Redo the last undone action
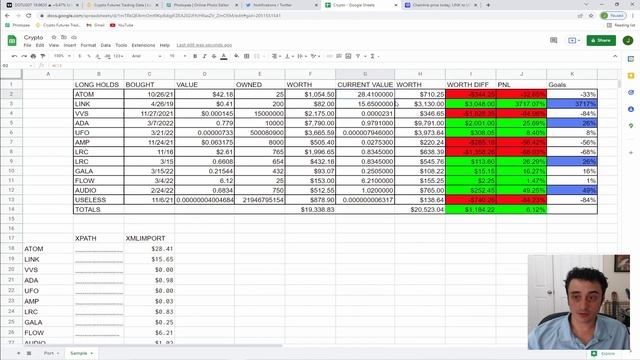The width and height of the screenshot is (640, 360). coord(24,56)
